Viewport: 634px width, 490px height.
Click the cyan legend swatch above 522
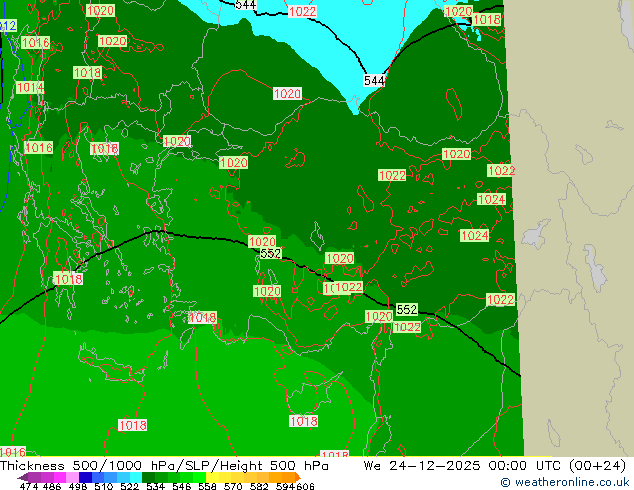[135, 477]
